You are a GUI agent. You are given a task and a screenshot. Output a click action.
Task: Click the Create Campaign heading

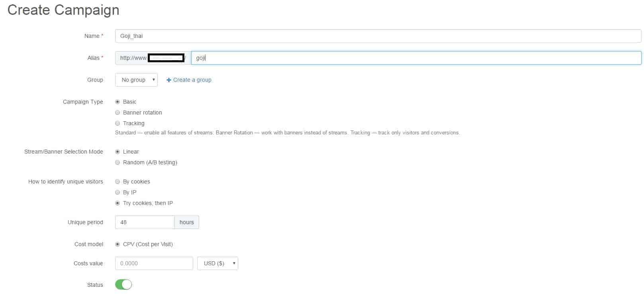click(63, 10)
